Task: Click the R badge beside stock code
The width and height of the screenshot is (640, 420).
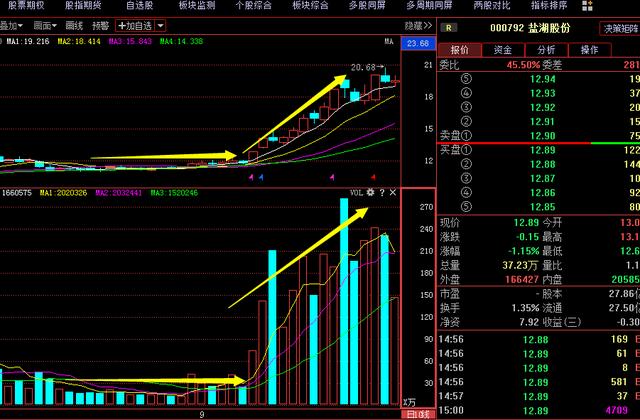Action: coord(452,28)
